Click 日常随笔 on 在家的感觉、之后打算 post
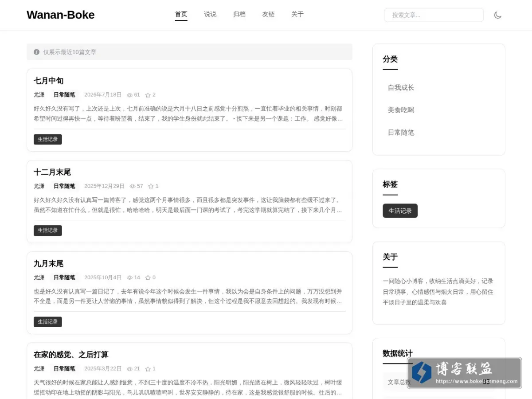The height and width of the screenshot is (399, 532). (x=64, y=368)
